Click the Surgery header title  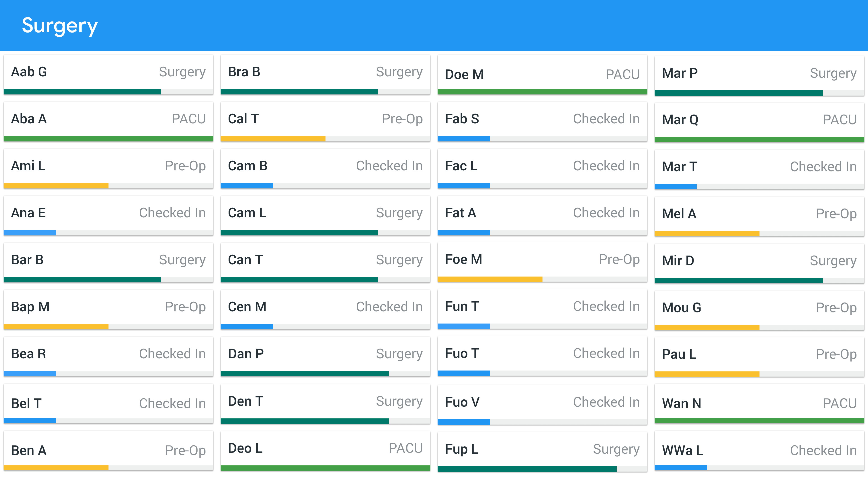pos(60,26)
